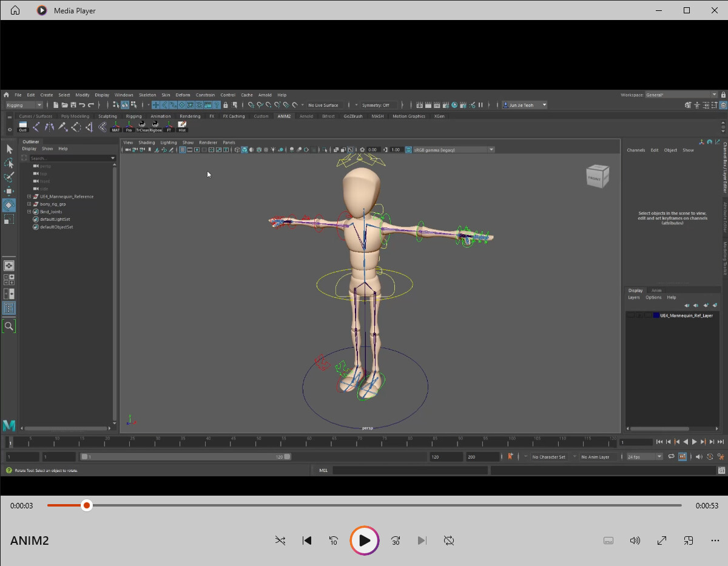Mute the volume in Media Player
The image size is (728, 566).
[635, 540]
